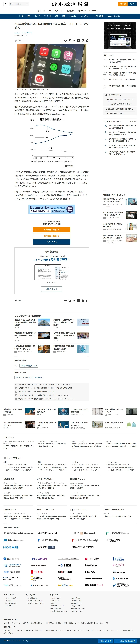Open the 細野勇策が初優勝 breaking news item
The height and width of the screenshot is (644, 140).
pyautogui.click(x=122, y=86)
